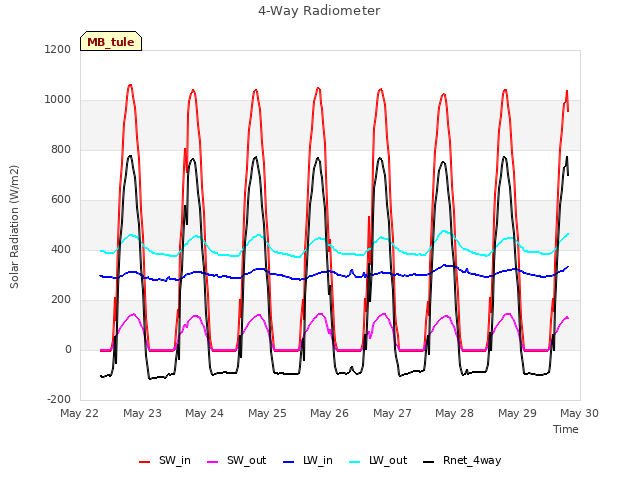This screenshot has width=640, height=480.
Task: Select the MB_tule site label box
Action: pos(111,41)
